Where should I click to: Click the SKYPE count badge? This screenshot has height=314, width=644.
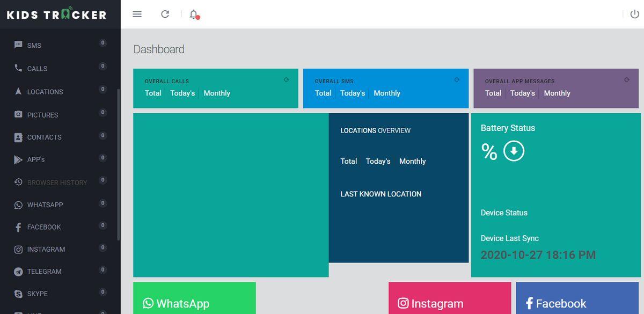click(x=103, y=292)
